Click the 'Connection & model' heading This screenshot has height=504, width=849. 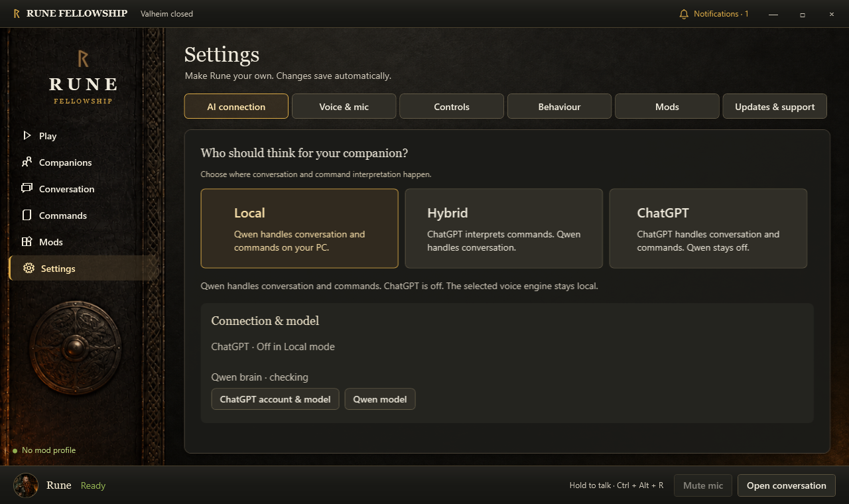point(265,321)
